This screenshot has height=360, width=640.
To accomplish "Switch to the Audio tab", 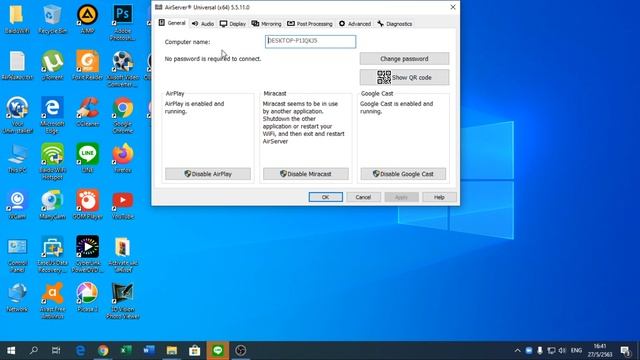I will click(203, 24).
